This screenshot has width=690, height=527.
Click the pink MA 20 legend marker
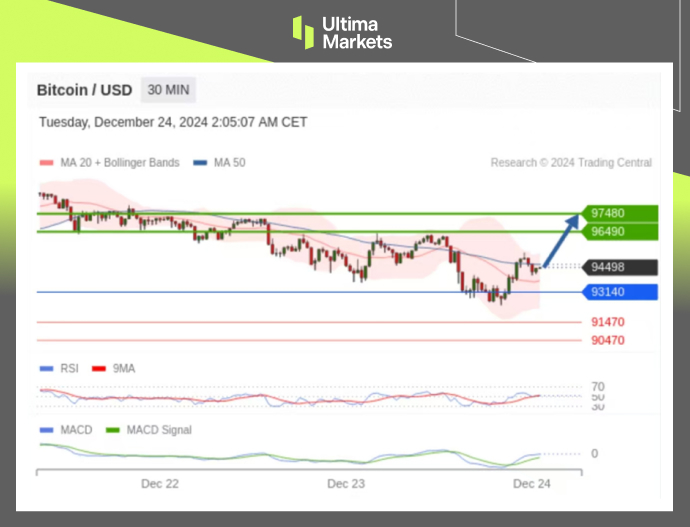[45, 163]
